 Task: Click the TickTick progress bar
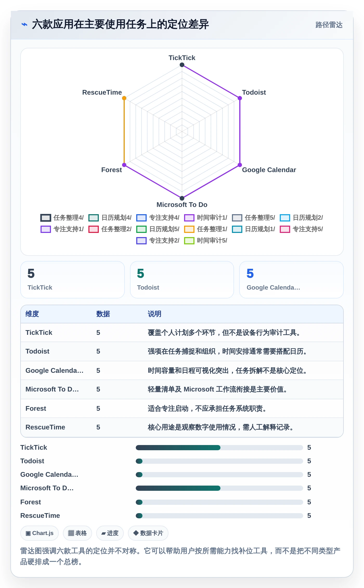coord(219,447)
